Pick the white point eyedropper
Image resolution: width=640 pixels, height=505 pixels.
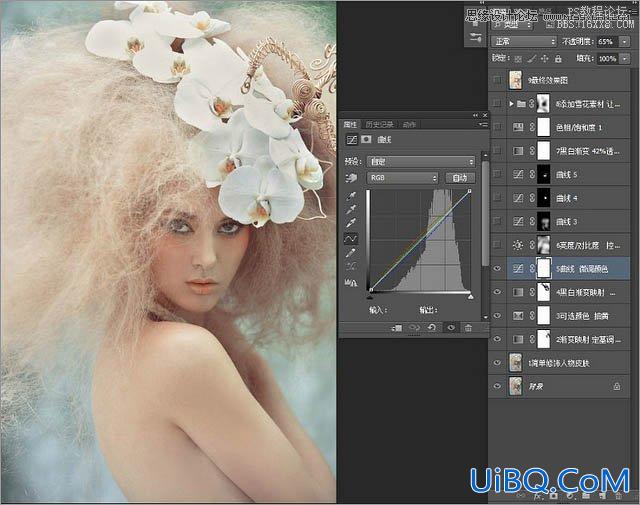pos(351,223)
